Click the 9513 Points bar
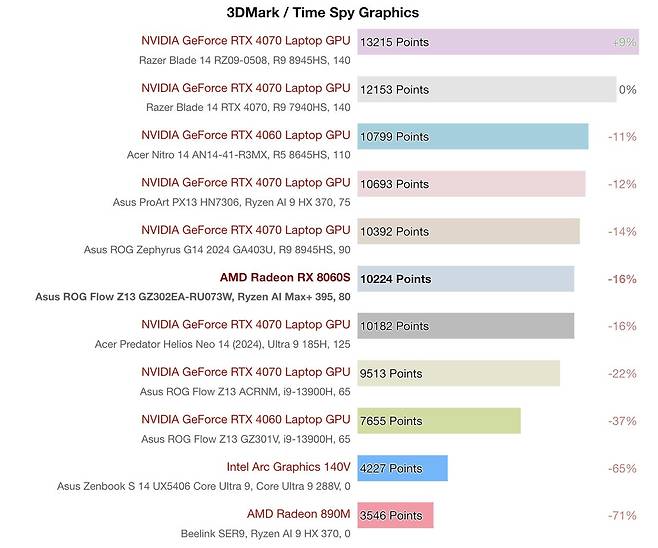The height and width of the screenshot is (548, 658). [x=458, y=373]
